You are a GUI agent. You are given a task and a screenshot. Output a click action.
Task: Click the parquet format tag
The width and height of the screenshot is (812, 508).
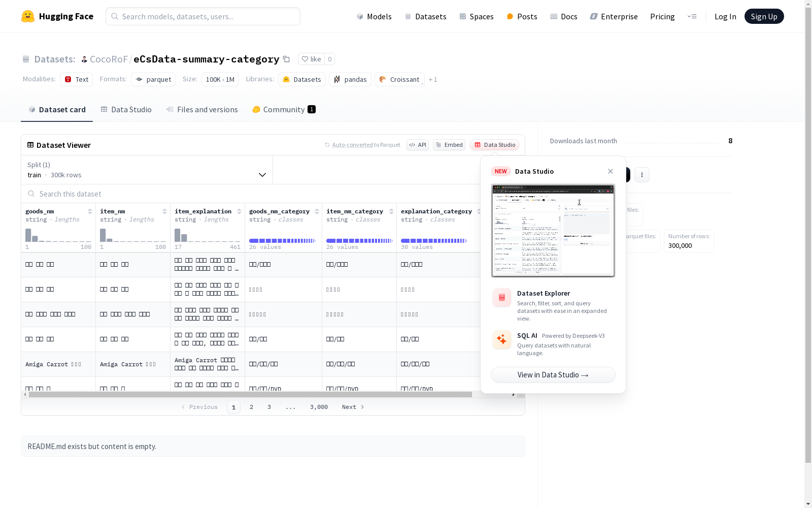[153, 79]
